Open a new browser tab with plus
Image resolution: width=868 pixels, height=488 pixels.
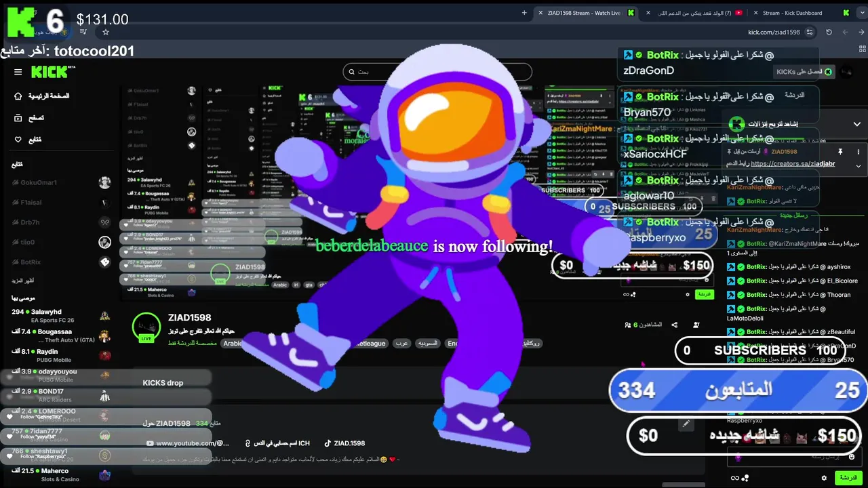click(524, 13)
